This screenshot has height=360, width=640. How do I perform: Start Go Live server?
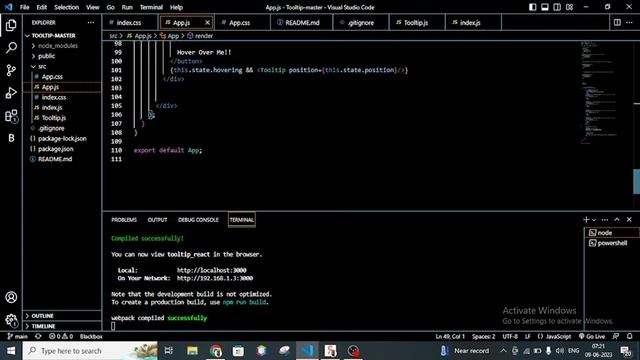[x=591, y=336]
